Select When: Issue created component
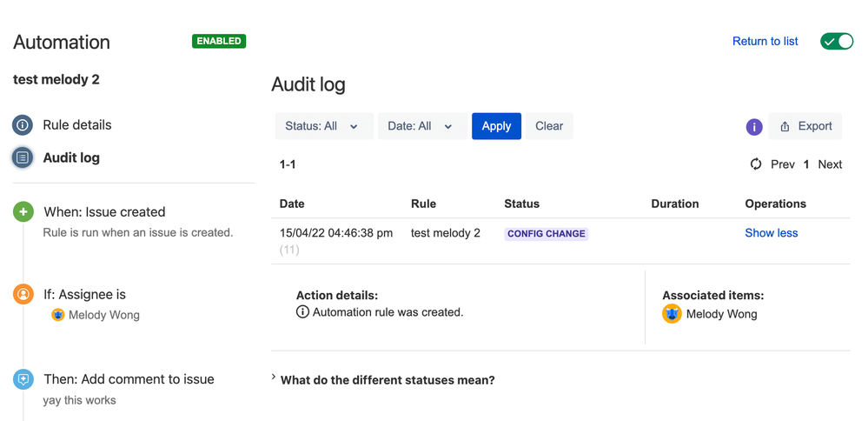Image resolution: width=868 pixels, height=421 pixels. (104, 212)
